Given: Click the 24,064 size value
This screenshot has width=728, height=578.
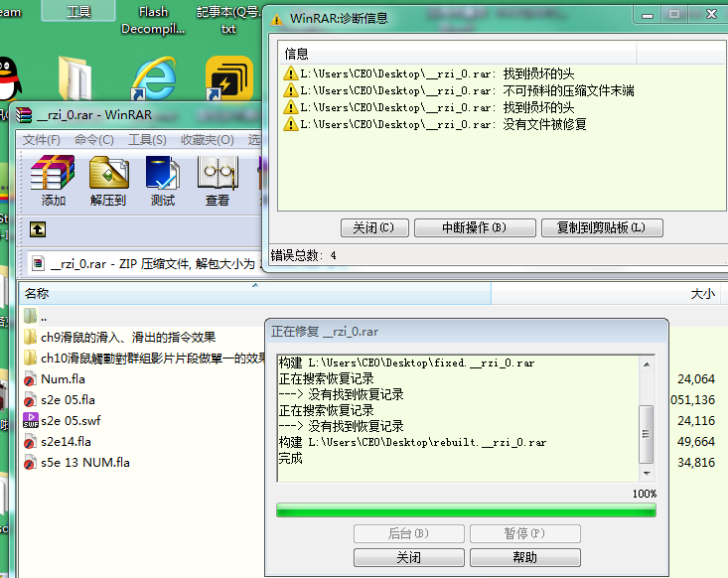Looking at the screenshot, I should click(696, 379).
